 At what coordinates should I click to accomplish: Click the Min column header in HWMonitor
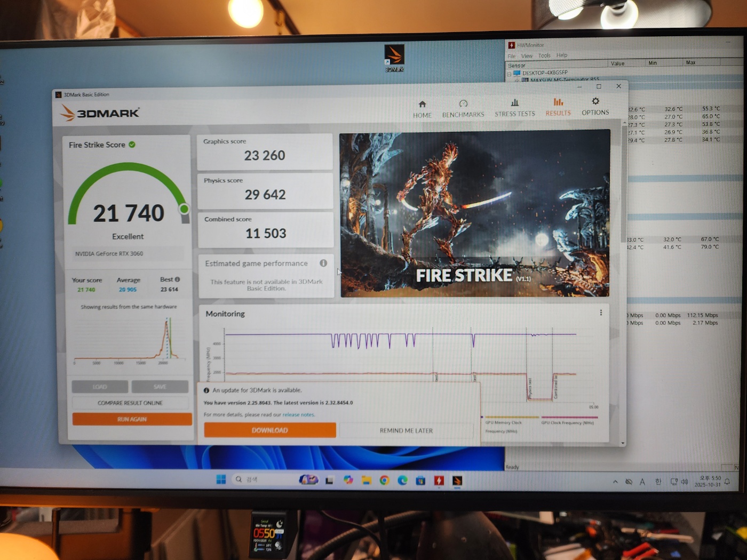pos(664,63)
